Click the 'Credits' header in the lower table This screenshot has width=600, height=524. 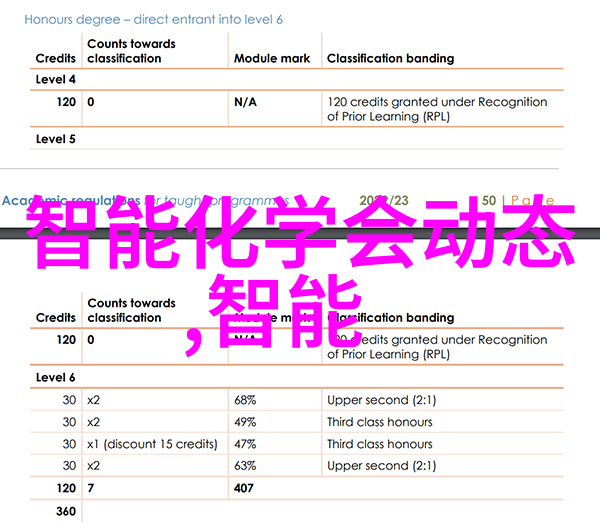point(55,317)
